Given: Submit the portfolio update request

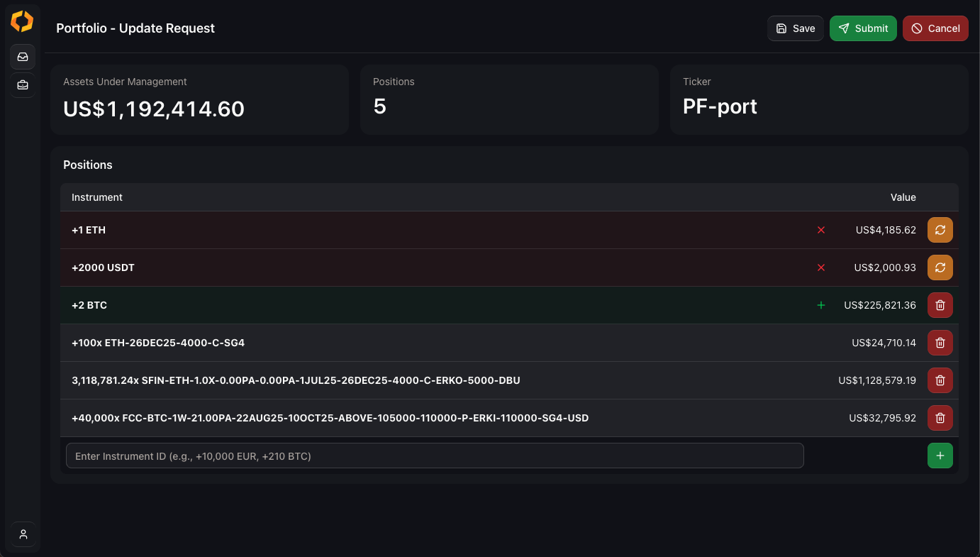Looking at the screenshot, I should tap(863, 28).
